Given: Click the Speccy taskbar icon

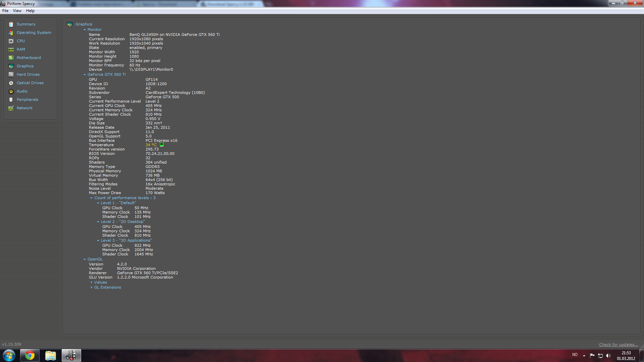Looking at the screenshot, I should [71, 355].
